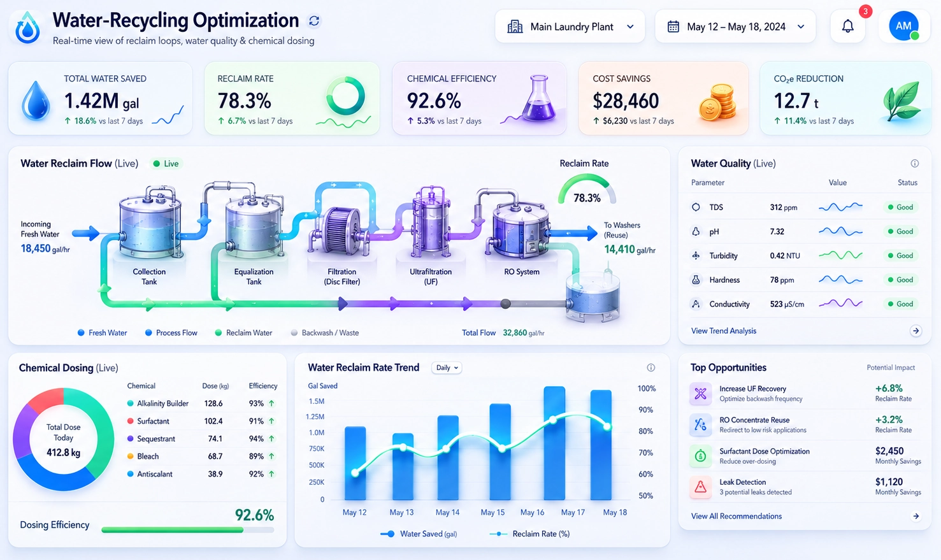
Task: Toggle Backwash / Waste legend item
Action: pos(324,333)
